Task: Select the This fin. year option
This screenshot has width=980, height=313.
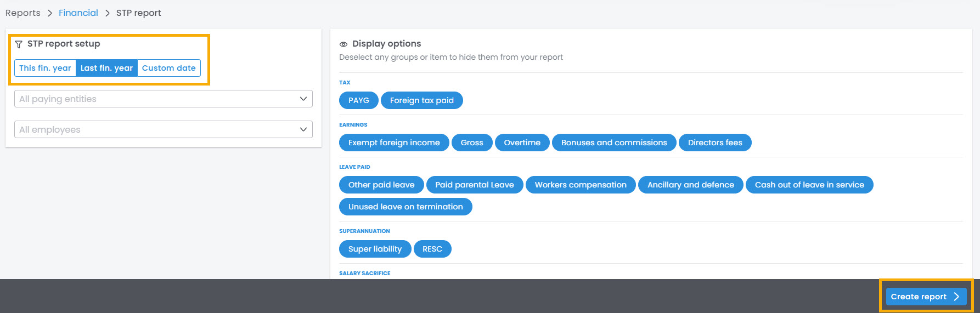Action: [45, 68]
